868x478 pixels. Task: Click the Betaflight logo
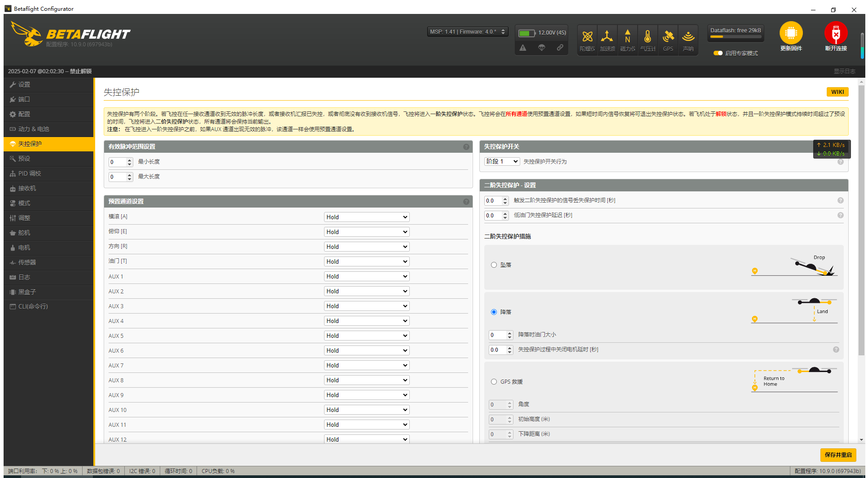[x=70, y=34]
